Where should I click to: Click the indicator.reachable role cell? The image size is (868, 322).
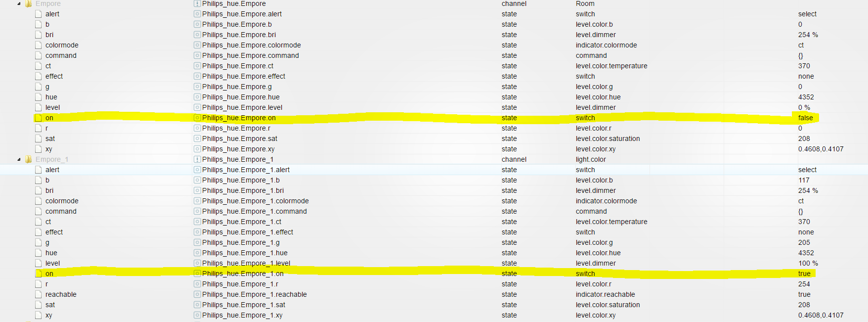click(606, 294)
